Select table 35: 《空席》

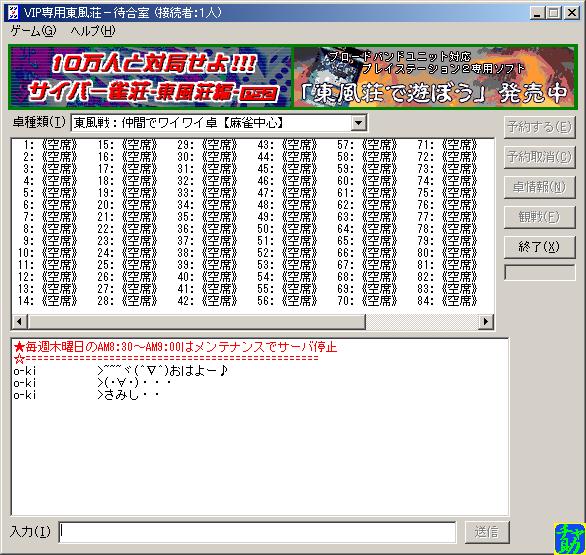click(x=207, y=217)
